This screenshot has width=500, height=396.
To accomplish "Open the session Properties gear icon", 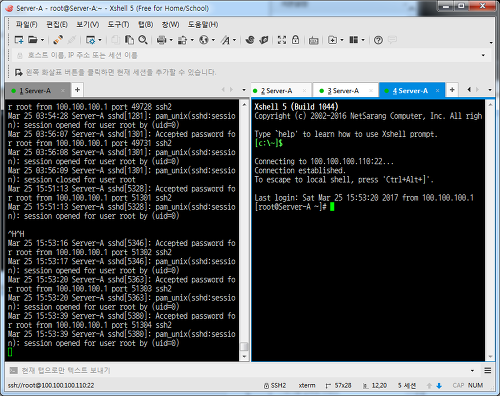I will coord(90,40).
